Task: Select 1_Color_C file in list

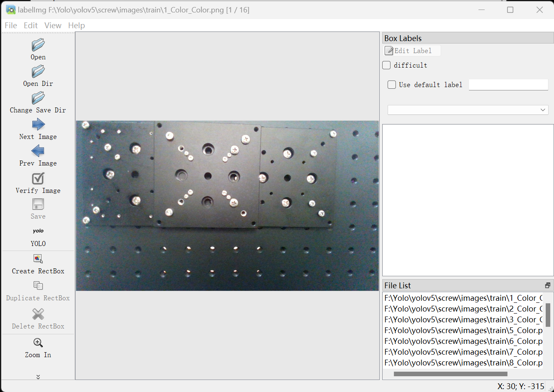Action: pyautogui.click(x=463, y=298)
